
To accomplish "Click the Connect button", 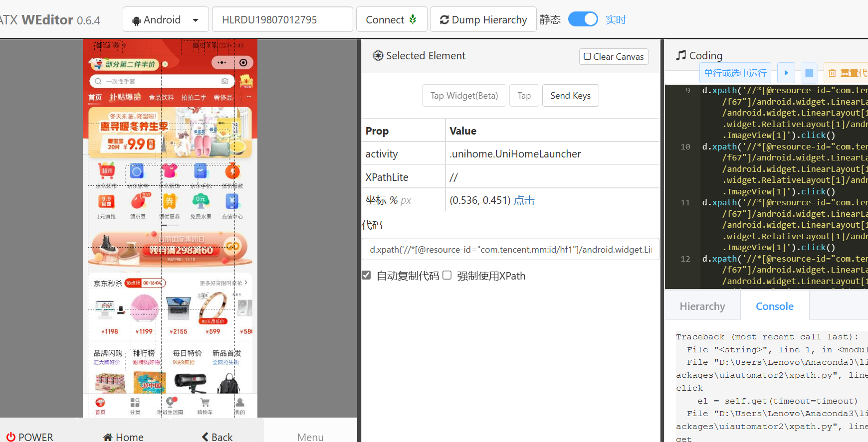I will [392, 19].
